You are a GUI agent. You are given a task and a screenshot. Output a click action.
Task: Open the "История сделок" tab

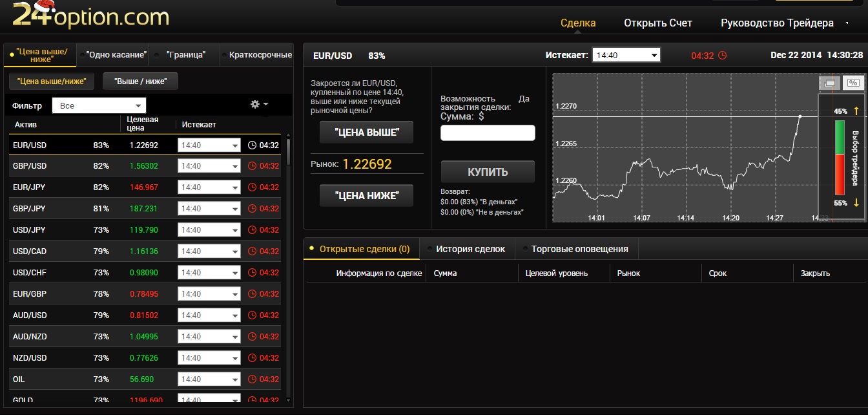click(x=470, y=249)
